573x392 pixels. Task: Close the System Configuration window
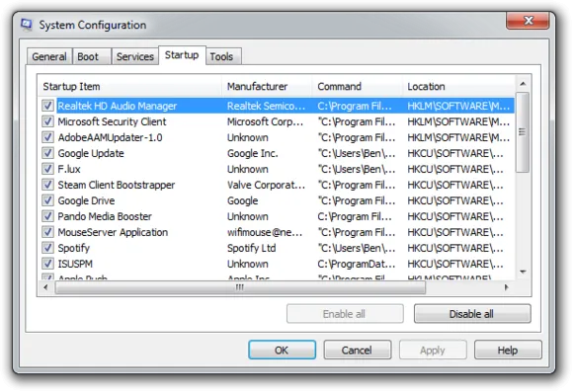click(528, 21)
